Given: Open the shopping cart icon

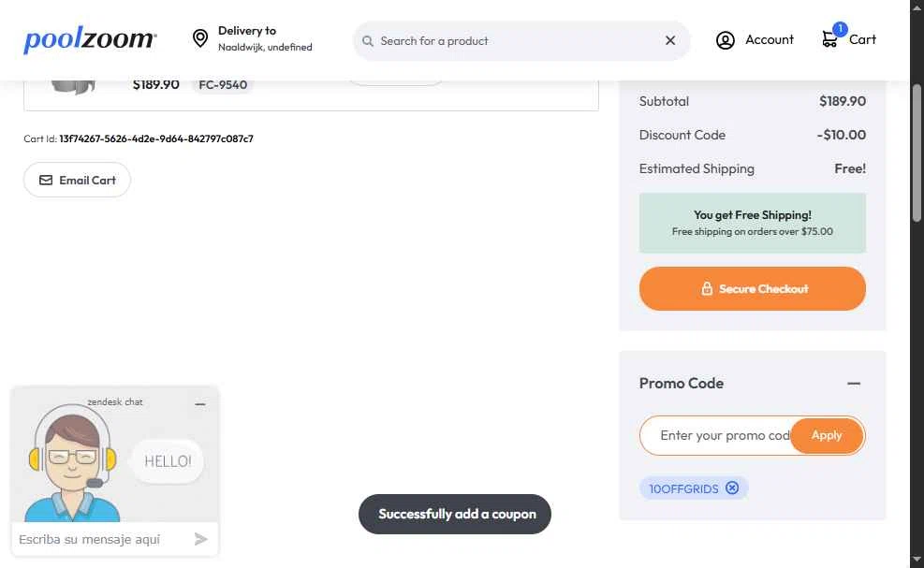Looking at the screenshot, I should (x=830, y=39).
